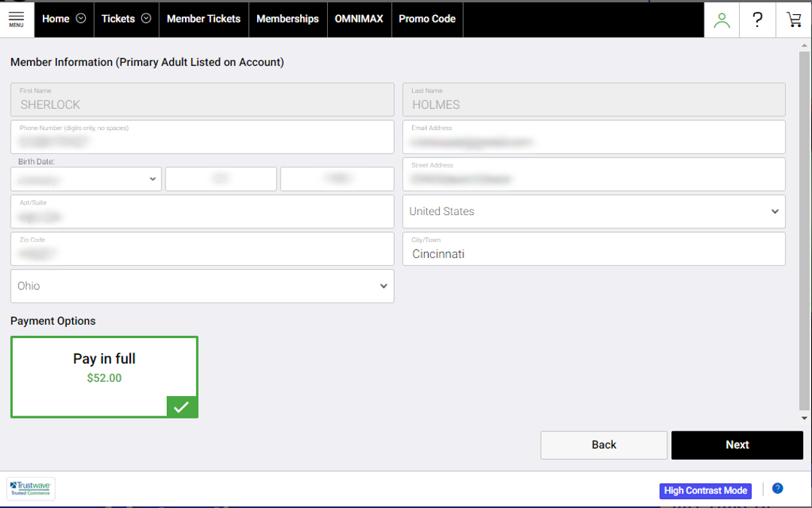Go to the Memberships tab

tap(287, 19)
